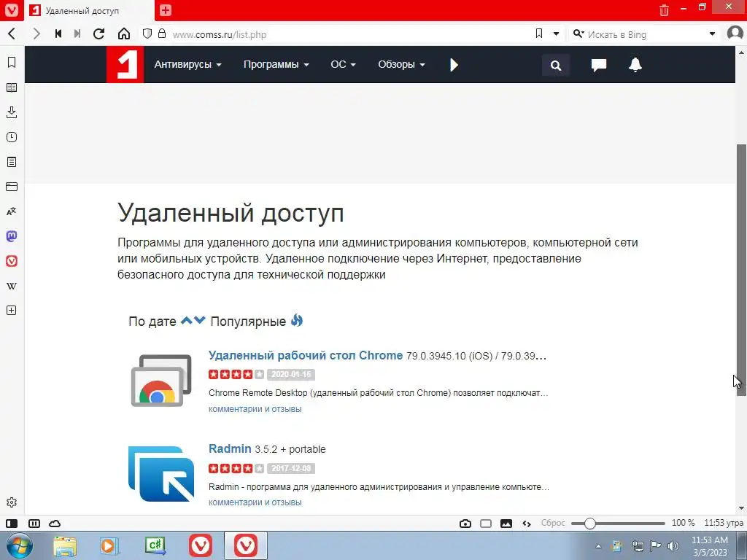Image resolution: width=747 pixels, height=560 pixels.
Task: Open the Translate panel
Action: click(12, 211)
